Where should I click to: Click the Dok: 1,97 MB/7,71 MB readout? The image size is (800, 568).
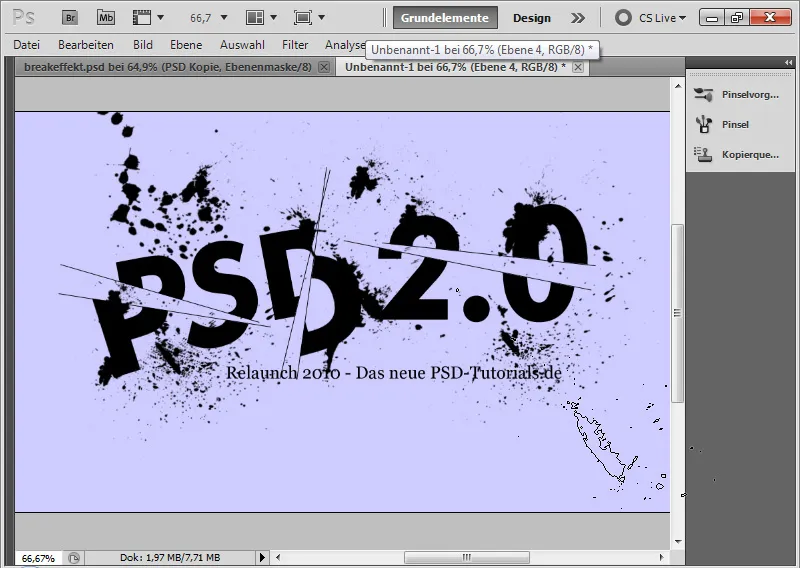click(x=170, y=558)
